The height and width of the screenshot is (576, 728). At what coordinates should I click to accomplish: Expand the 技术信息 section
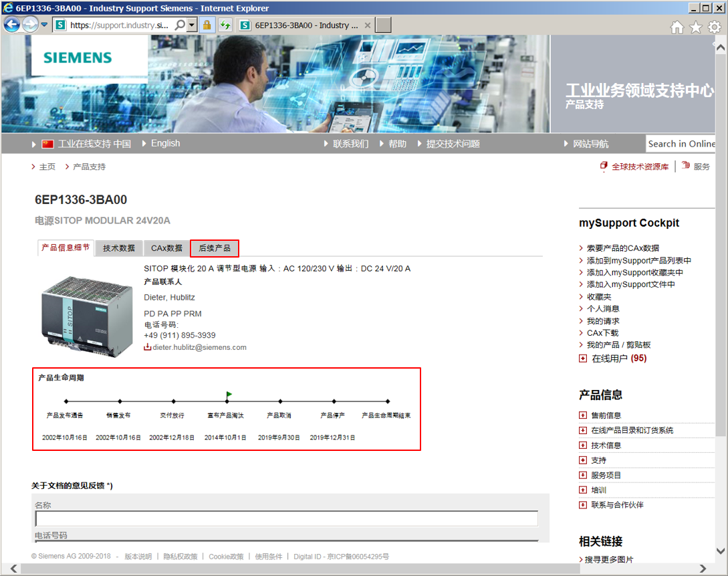pyautogui.click(x=583, y=446)
